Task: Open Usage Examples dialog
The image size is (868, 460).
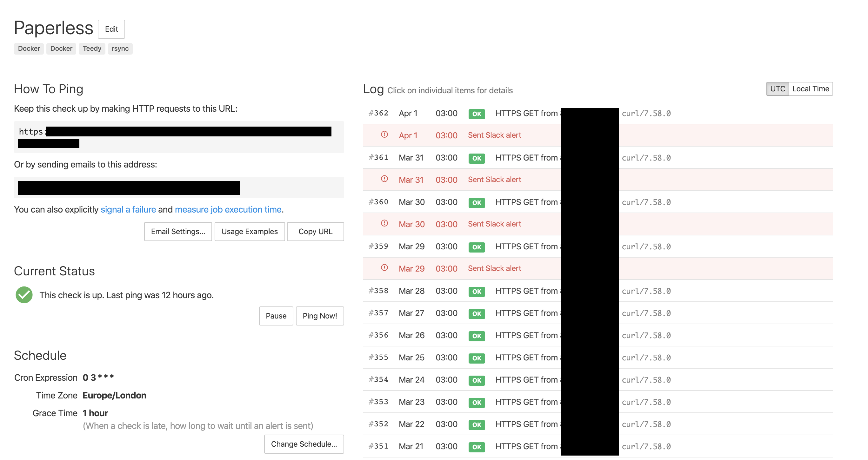Action: coord(249,232)
